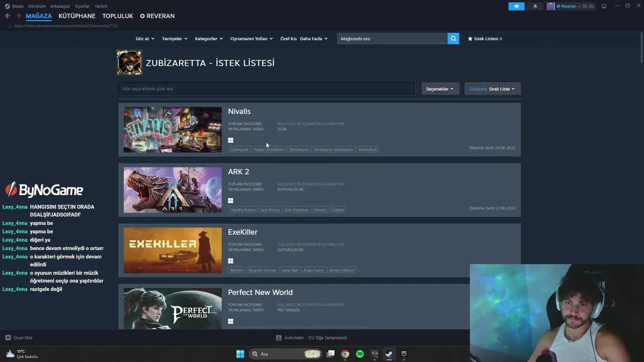Click the Reveran profile avatar in the title bar
This screenshot has width=644, height=362.
[550, 6]
